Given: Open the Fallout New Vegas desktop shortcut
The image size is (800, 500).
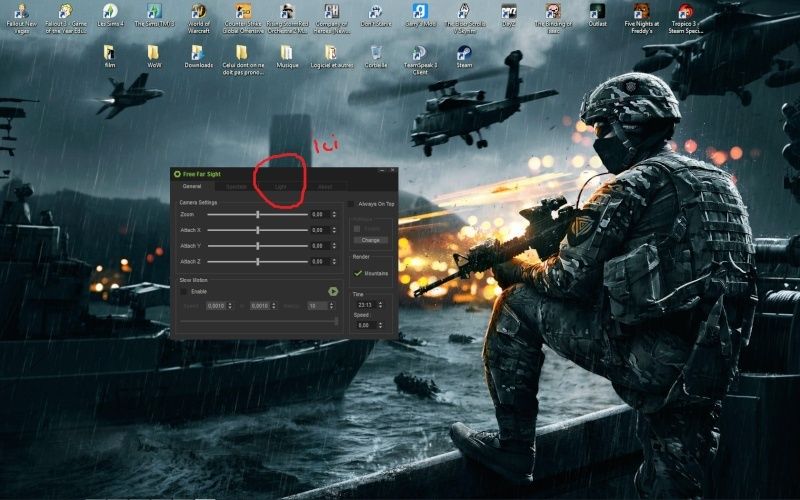Looking at the screenshot, I should click(21, 18).
